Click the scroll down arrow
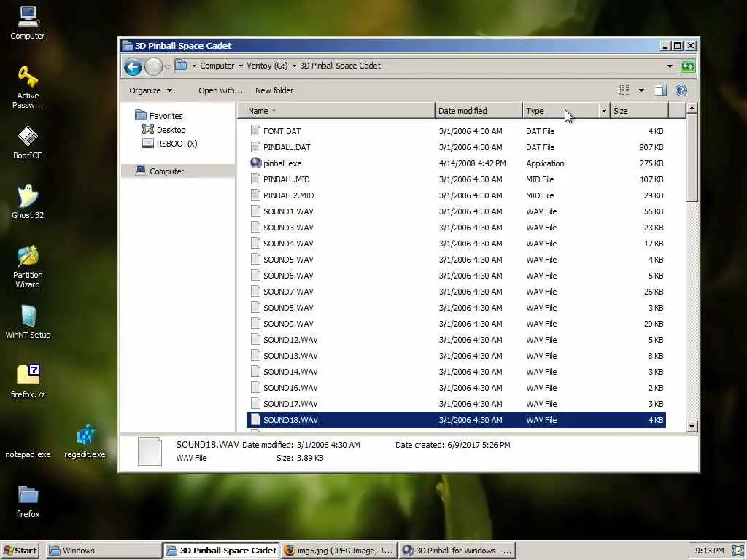The image size is (747, 560). tap(692, 426)
